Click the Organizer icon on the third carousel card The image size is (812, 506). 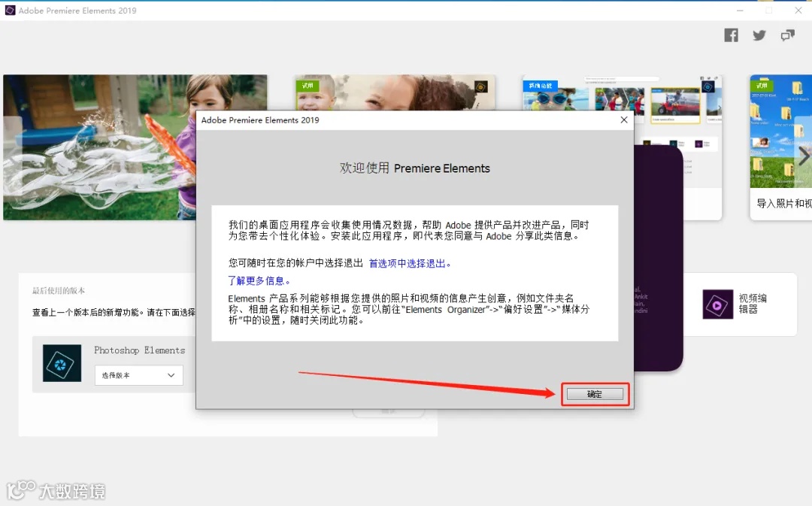708,86
